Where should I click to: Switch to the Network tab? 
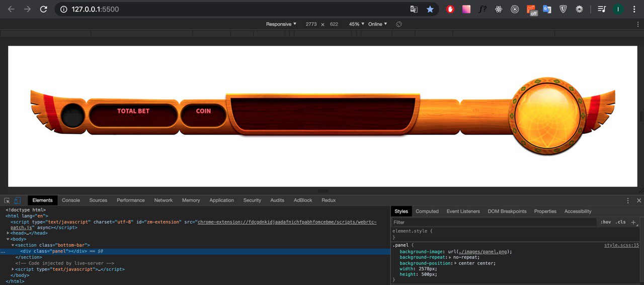click(164, 200)
